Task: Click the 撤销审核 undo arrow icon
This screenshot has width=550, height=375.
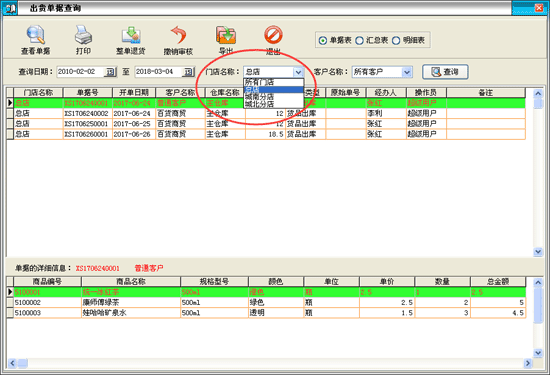Action: point(179,35)
